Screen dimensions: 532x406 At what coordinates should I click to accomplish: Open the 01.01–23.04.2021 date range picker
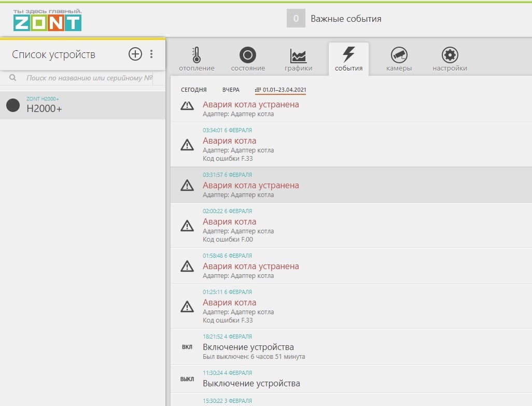281,90
